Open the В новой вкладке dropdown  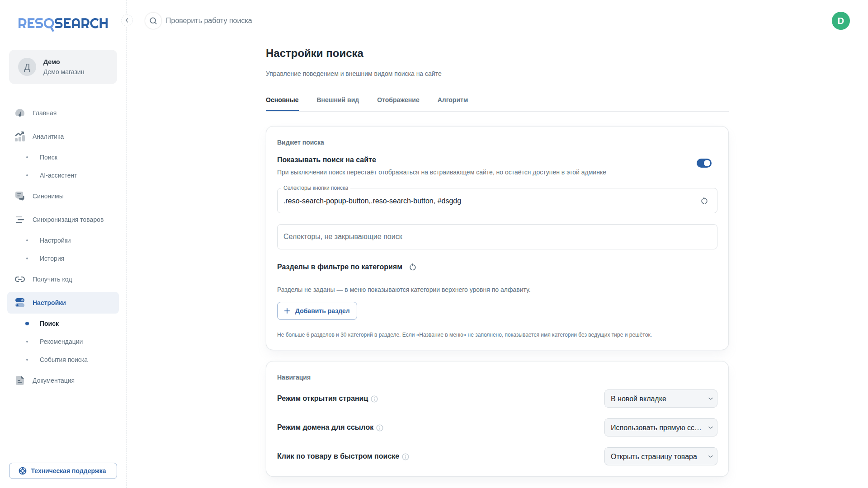point(660,399)
